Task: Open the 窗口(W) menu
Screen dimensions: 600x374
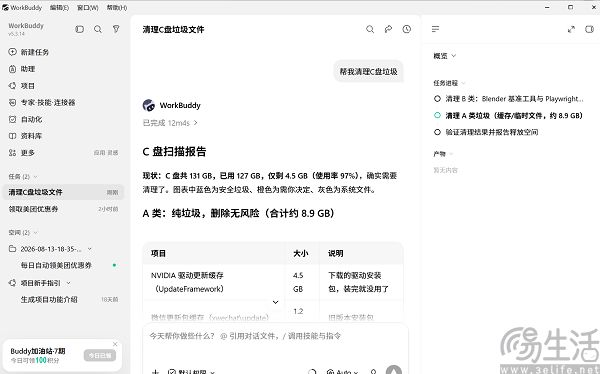Action: click(x=88, y=8)
